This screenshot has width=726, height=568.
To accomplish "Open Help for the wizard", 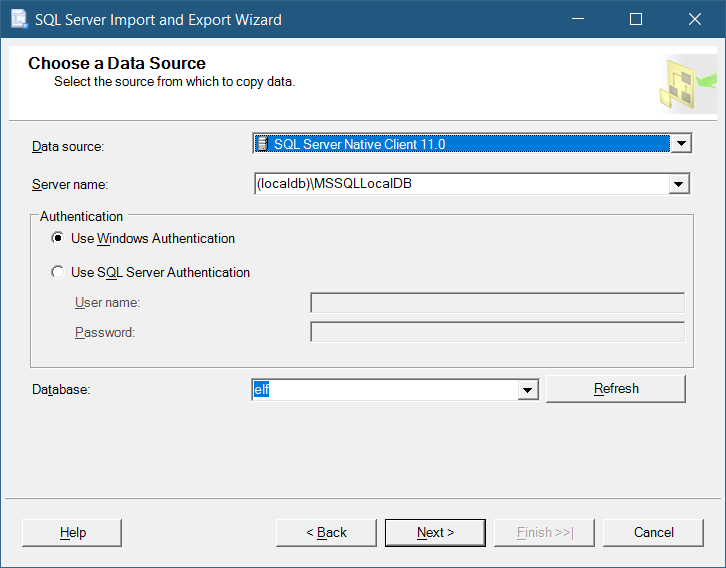I will [72, 532].
